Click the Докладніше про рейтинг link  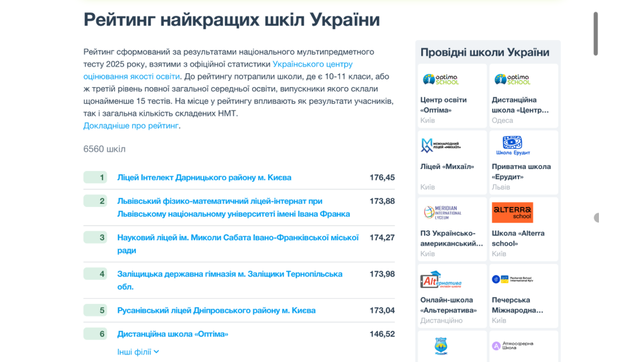(131, 126)
